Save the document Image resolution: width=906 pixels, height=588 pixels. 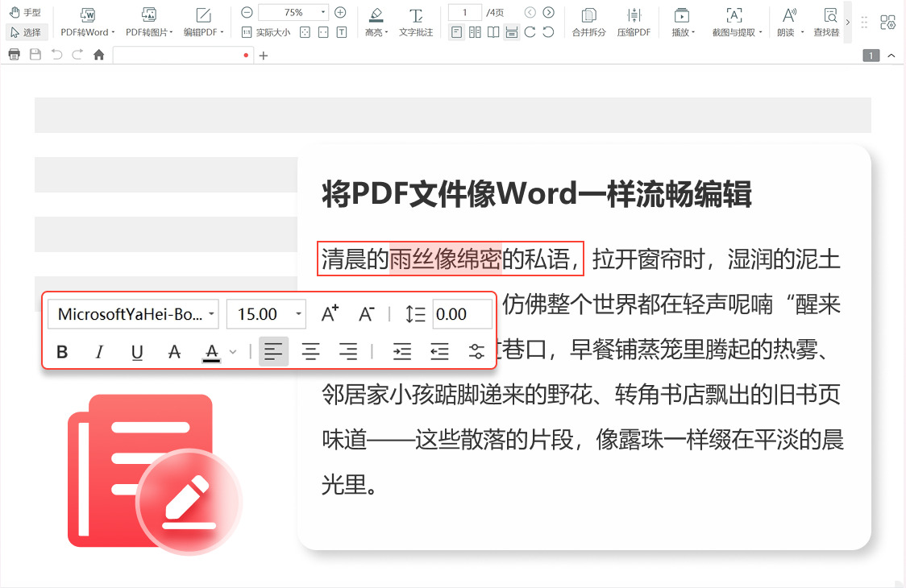tap(35, 55)
